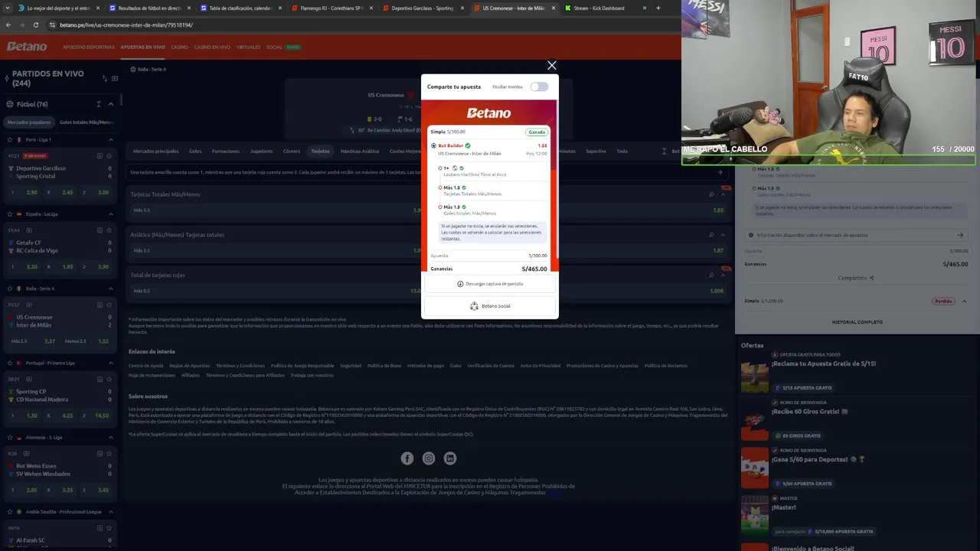Click the browser address bar URL
Screen dimensions: 980x551
coord(126,25)
